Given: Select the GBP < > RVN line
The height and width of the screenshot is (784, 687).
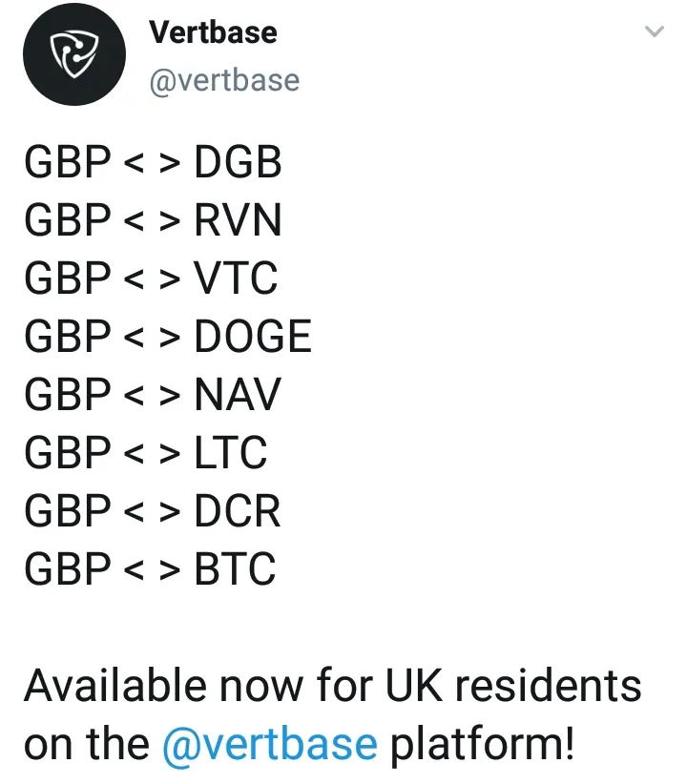Looking at the screenshot, I should coord(153,219).
